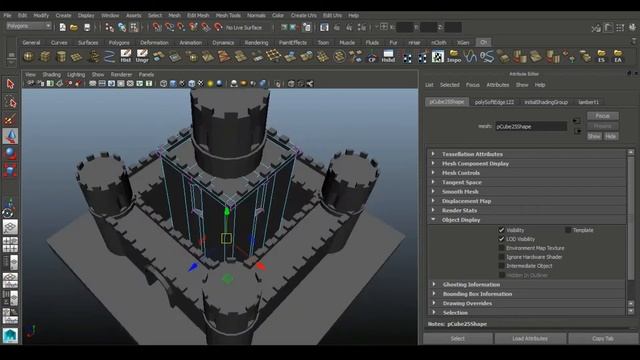The width and height of the screenshot is (640, 360).
Task: Open viewport Shading menu
Action: pos(51,75)
